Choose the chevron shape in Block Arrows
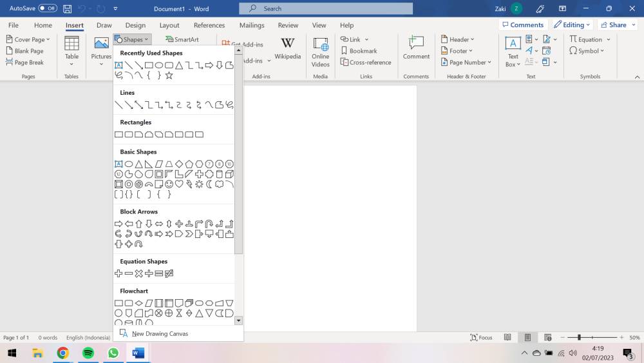The height and width of the screenshot is (363, 644). pos(189,234)
